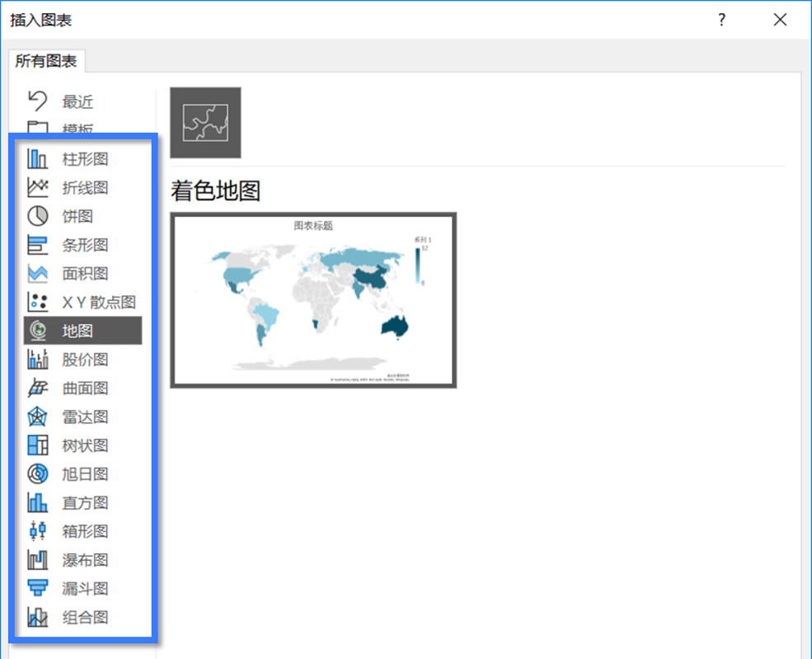Open the 最近 (Recent) charts list

point(77,101)
